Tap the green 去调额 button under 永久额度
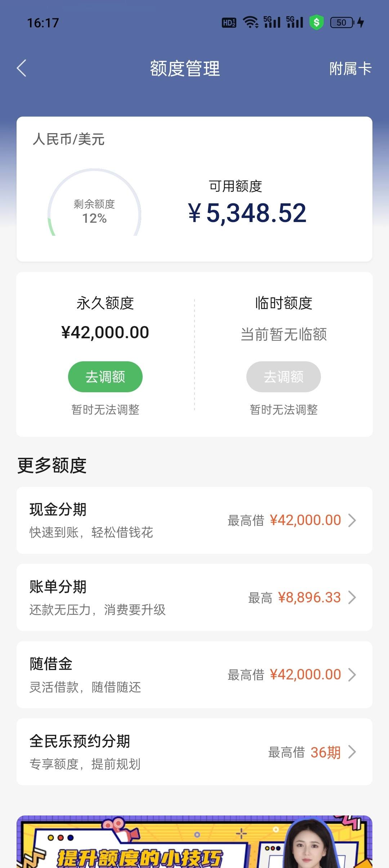This screenshot has height=868, width=389. (105, 377)
